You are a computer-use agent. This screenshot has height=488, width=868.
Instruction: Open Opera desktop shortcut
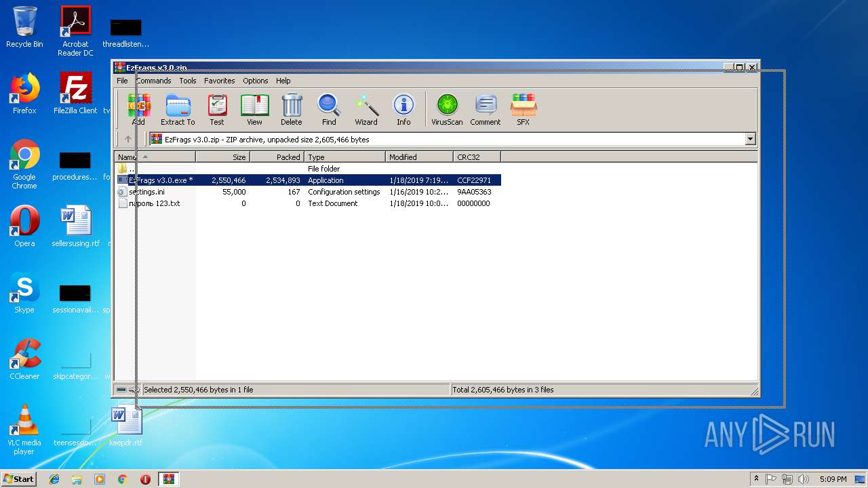(x=24, y=226)
